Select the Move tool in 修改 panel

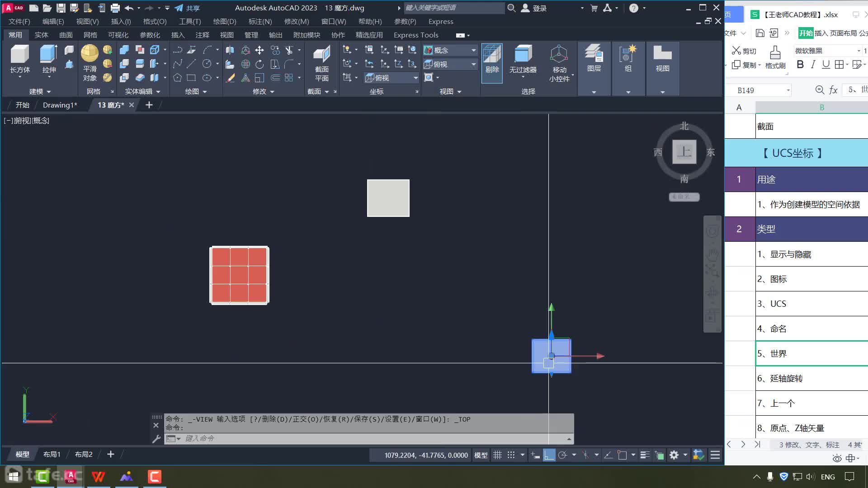click(x=259, y=50)
